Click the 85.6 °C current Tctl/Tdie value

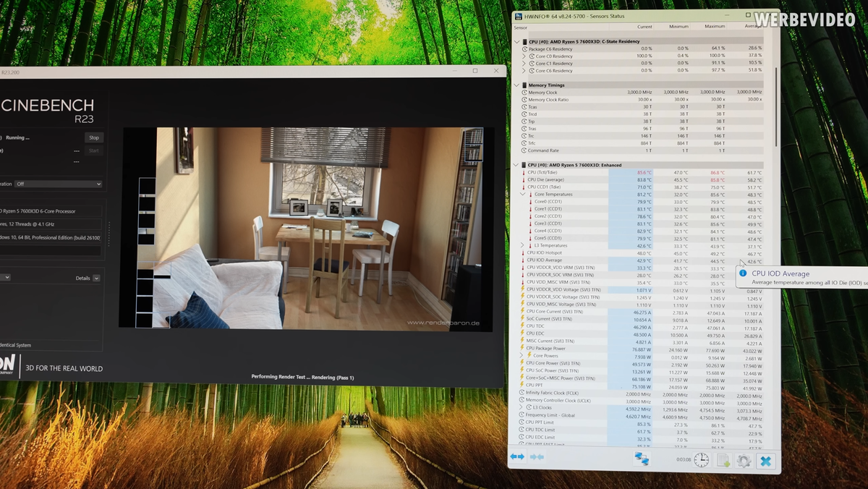[644, 172]
